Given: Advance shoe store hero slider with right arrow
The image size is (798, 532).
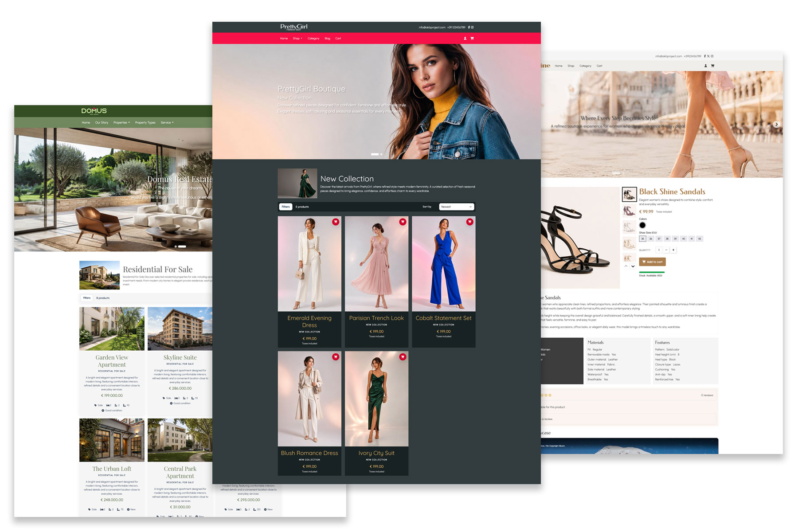Looking at the screenshot, I should (x=776, y=125).
